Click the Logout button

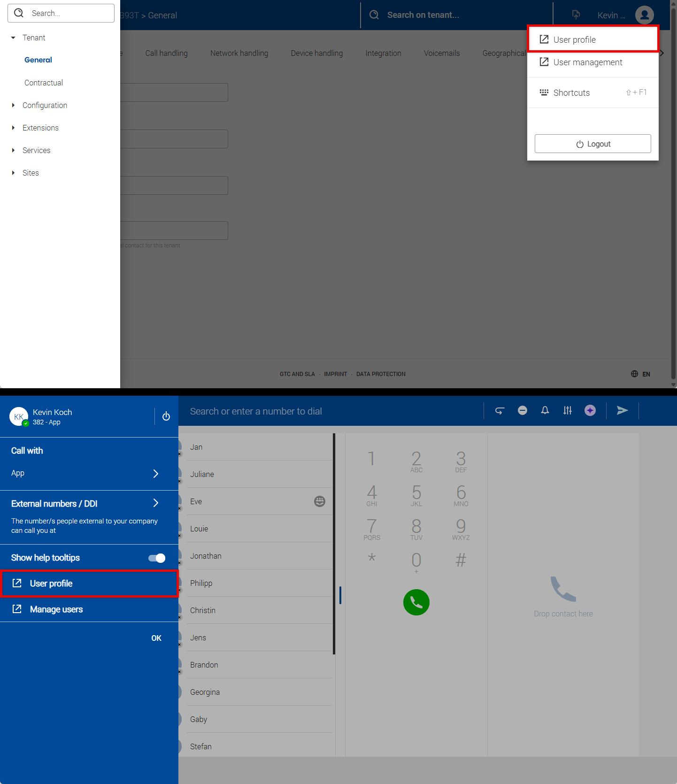(x=592, y=144)
